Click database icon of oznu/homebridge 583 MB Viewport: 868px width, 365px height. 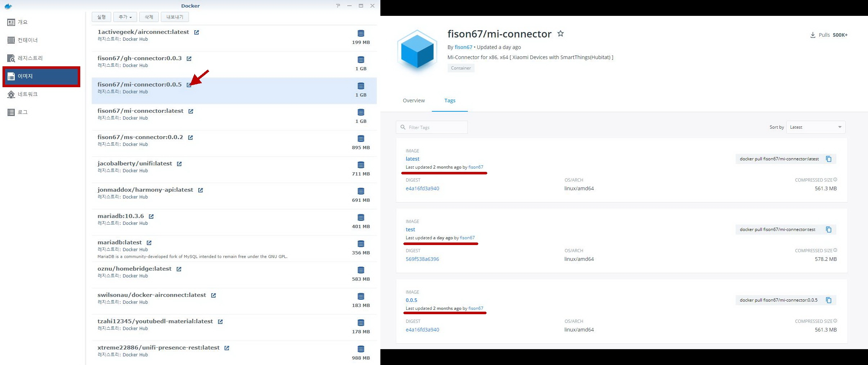pyautogui.click(x=361, y=270)
